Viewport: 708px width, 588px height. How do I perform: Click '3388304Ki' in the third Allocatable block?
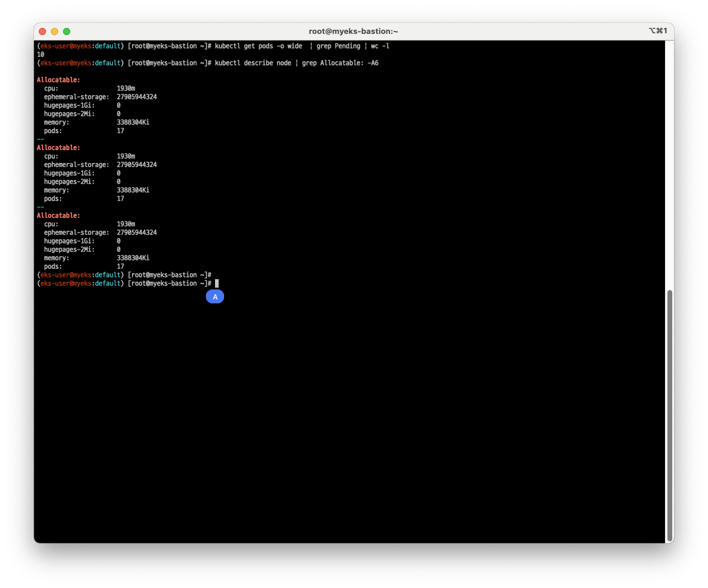pos(133,258)
